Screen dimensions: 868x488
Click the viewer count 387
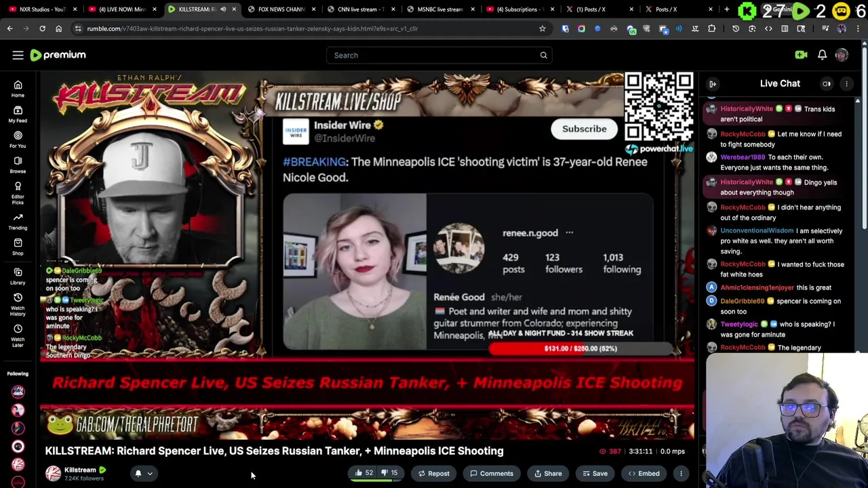tap(610, 451)
